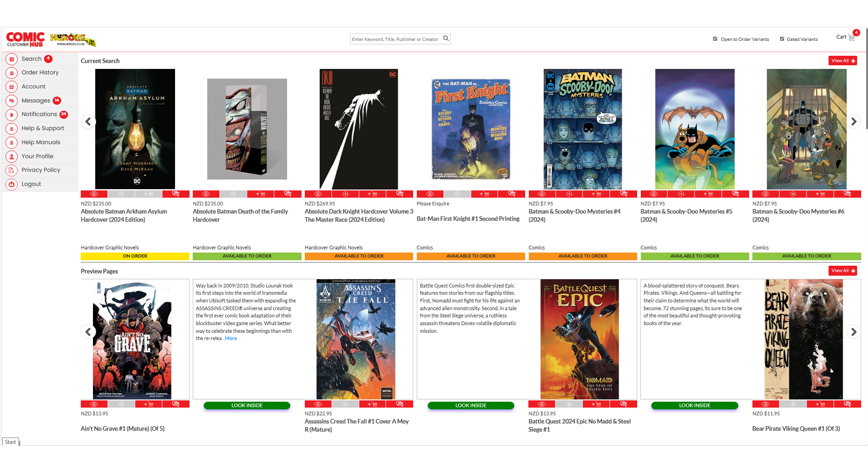Show previous items in Preview Pages carousel
The height and width of the screenshot is (472, 868).
(x=88, y=332)
